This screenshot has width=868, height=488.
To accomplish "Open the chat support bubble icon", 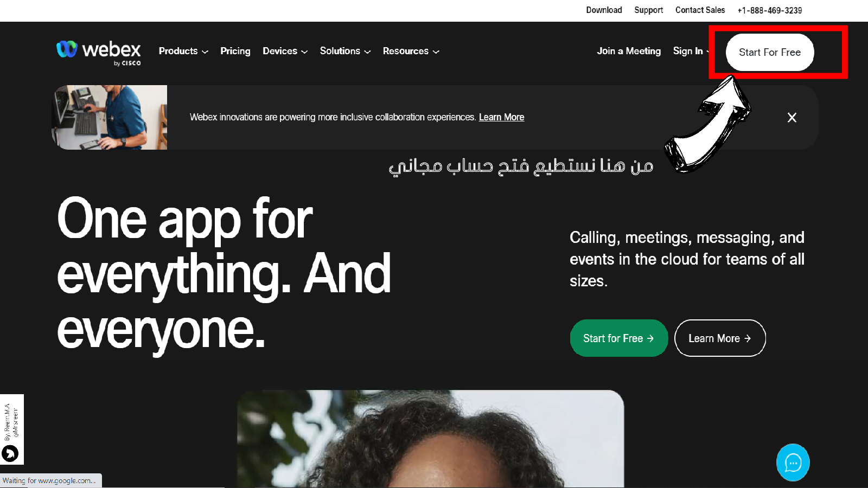I will click(793, 463).
